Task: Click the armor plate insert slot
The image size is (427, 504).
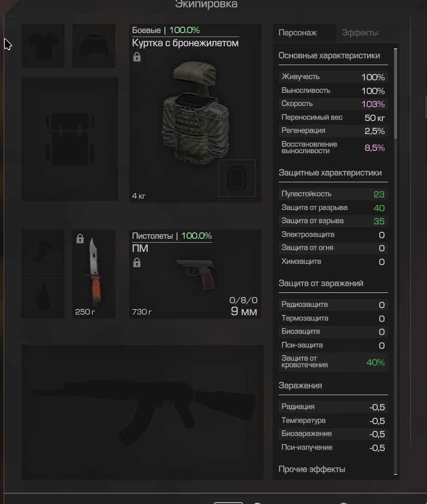Action: click(237, 178)
